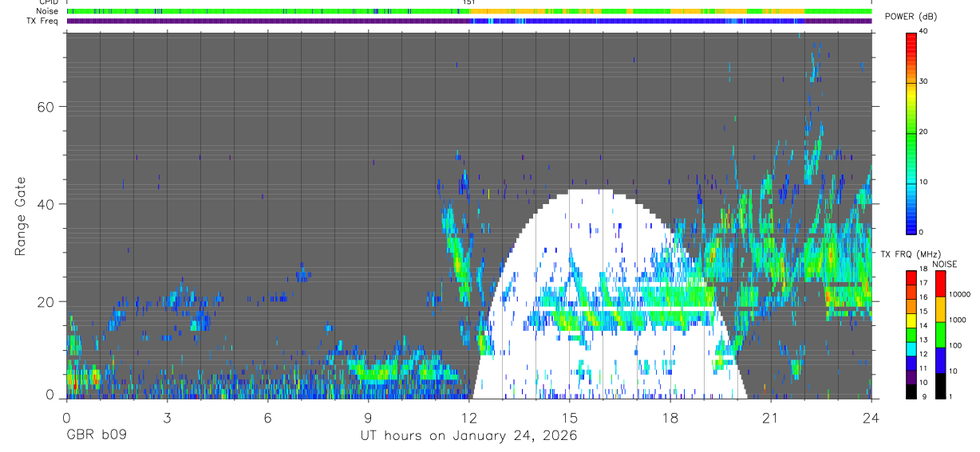Click the 10000 label on noise scale
Viewport: 980px width, 452px height.
tap(960, 294)
